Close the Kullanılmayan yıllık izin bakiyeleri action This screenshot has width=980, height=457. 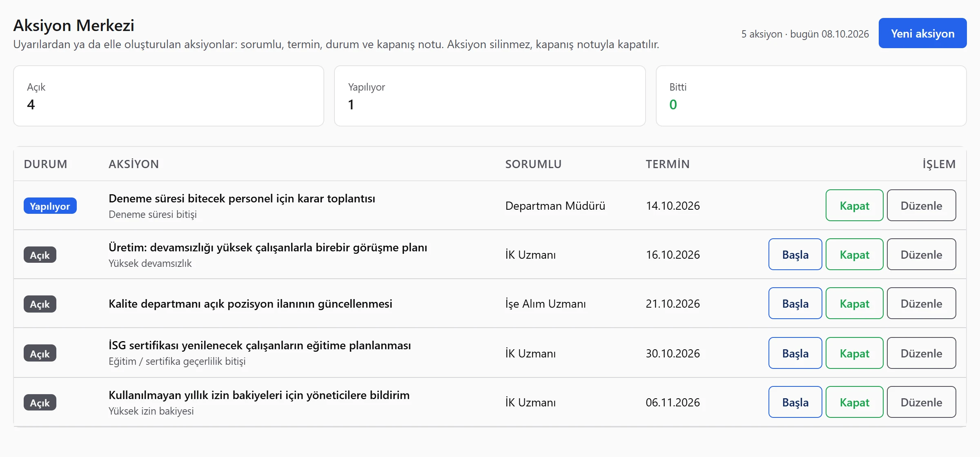pos(854,402)
